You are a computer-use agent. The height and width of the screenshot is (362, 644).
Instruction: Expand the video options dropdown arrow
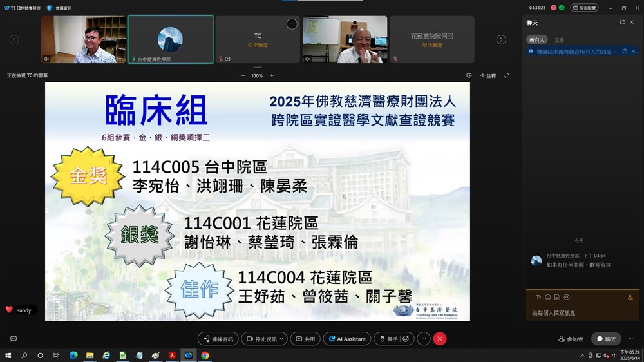[282, 339]
